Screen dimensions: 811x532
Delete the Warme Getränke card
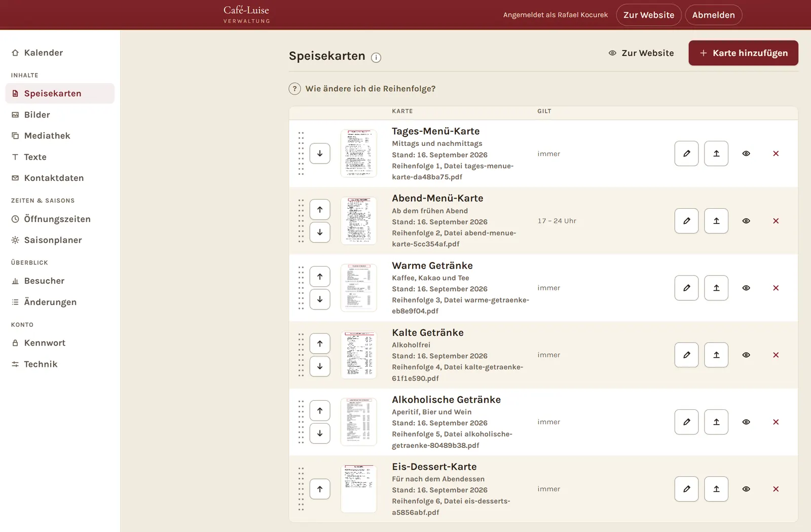tap(776, 288)
